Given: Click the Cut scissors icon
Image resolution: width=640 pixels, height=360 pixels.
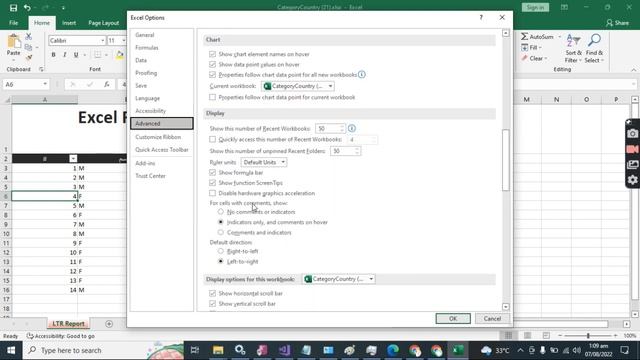Looking at the screenshot, I should tap(29, 37).
